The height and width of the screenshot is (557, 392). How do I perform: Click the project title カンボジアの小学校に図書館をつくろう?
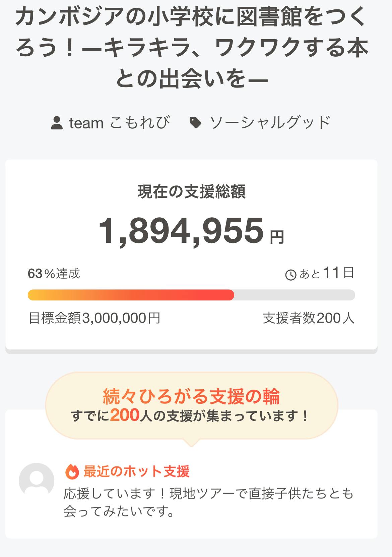pos(192,48)
